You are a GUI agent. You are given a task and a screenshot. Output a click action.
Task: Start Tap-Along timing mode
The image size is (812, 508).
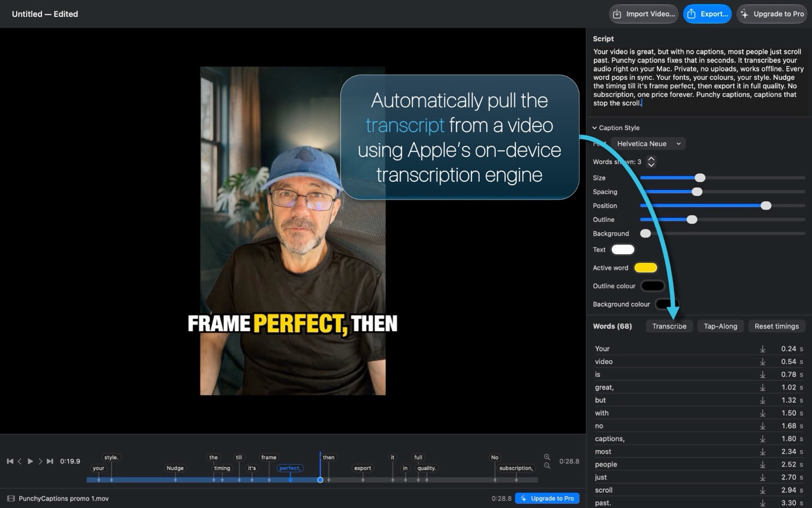(x=720, y=326)
